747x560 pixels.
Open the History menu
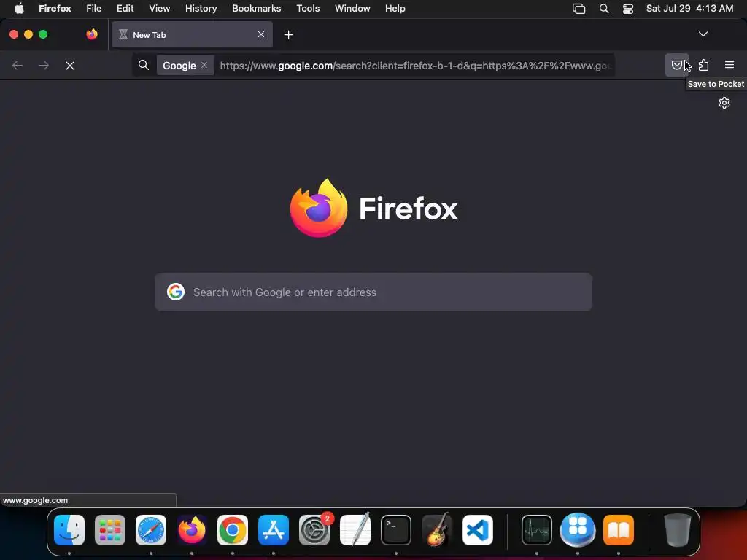(x=201, y=9)
